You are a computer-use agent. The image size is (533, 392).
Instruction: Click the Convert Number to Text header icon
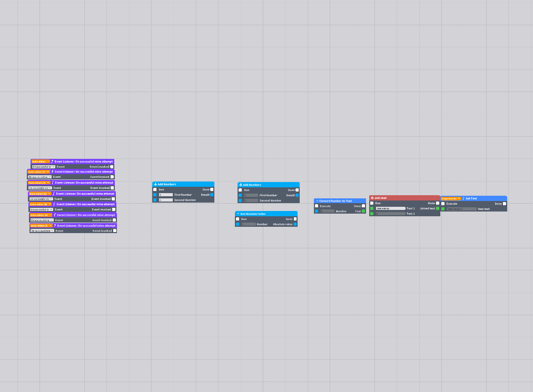(x=317, y=201)
